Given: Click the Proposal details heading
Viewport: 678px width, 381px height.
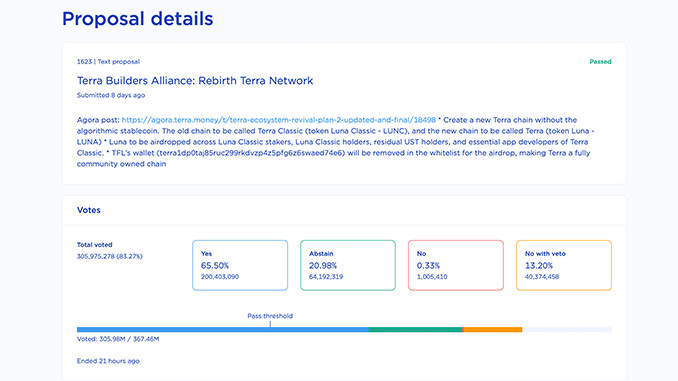Looking at the screenshot, I should [138, 19].
